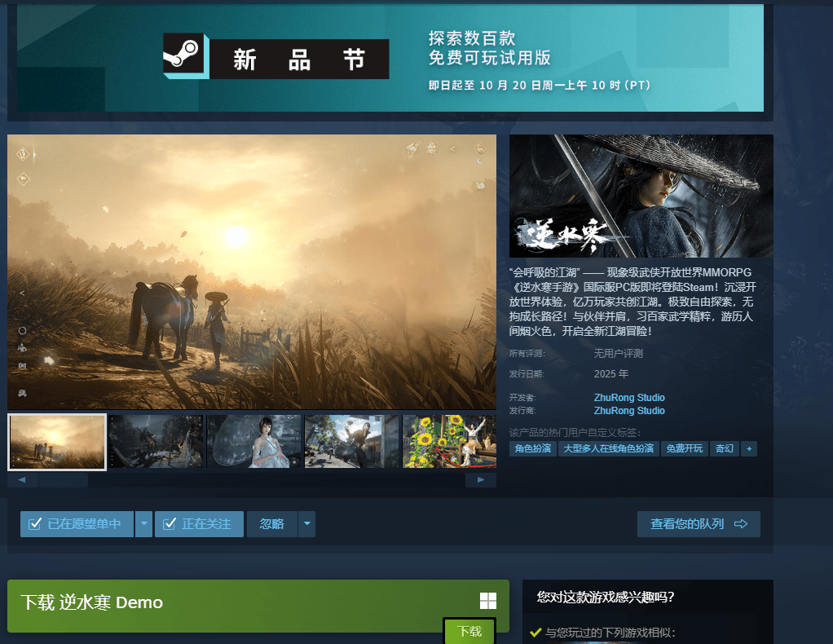Select the 角色扮演 tag
The image size is (833, 644).
point(532,448)
